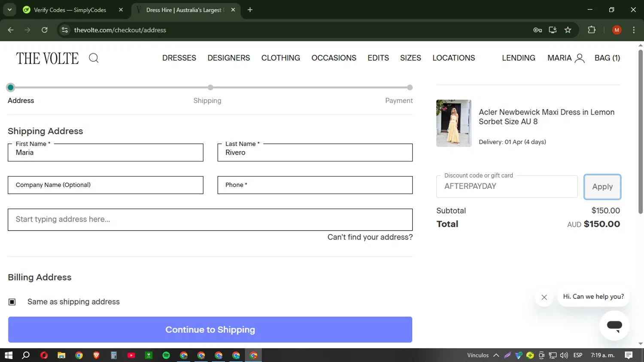Open Calculator from taskbar

coord(114,355)
